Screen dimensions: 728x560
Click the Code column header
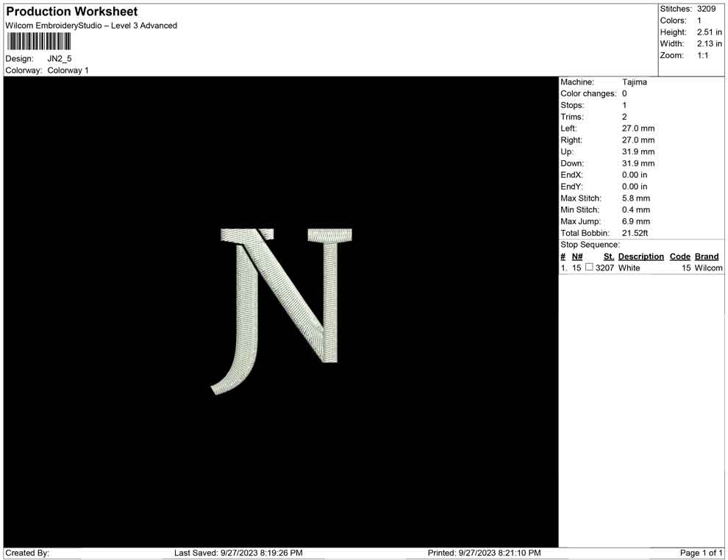679,256
